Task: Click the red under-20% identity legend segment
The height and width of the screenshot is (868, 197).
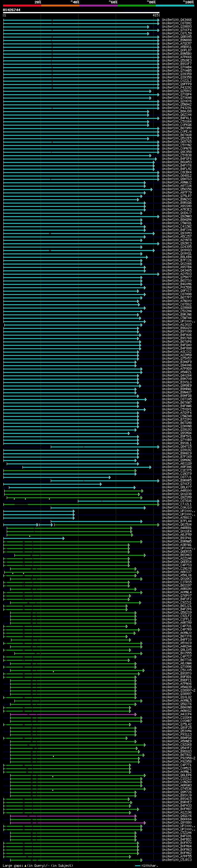Action: (x=22, y=6)
